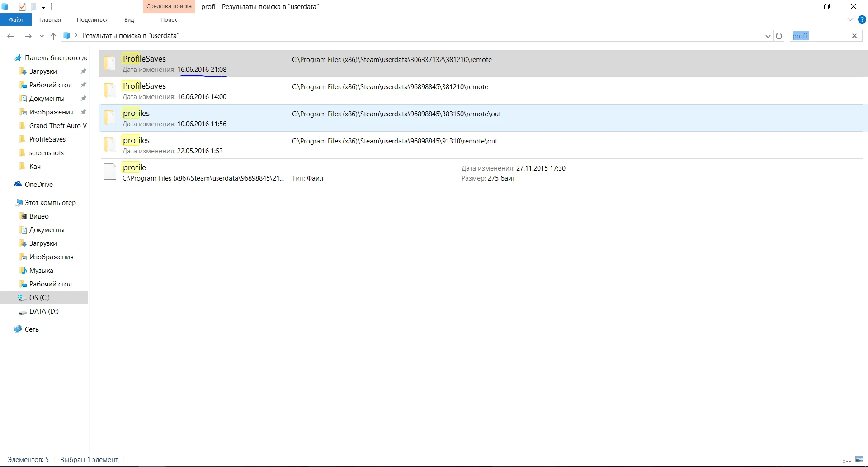This screenshot has height=467, width=868.
Task: Click the Back navigation arrow
Action: tap(11, 36)
